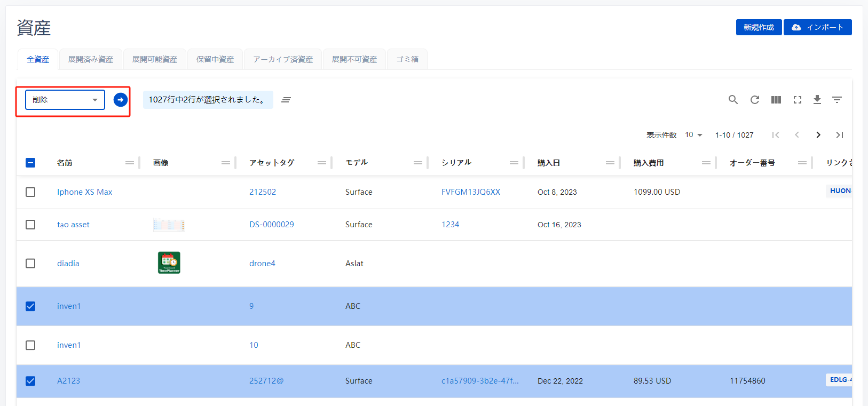
Task: Expand the selection list icon beside row count
Action: click(286, 100)
